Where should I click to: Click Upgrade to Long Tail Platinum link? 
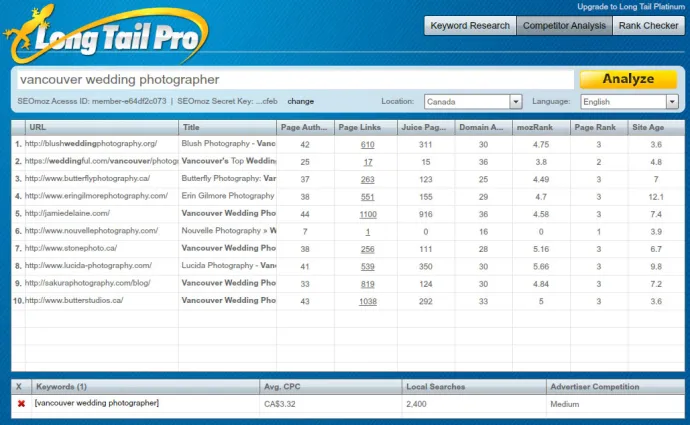[x=631, y=7]
